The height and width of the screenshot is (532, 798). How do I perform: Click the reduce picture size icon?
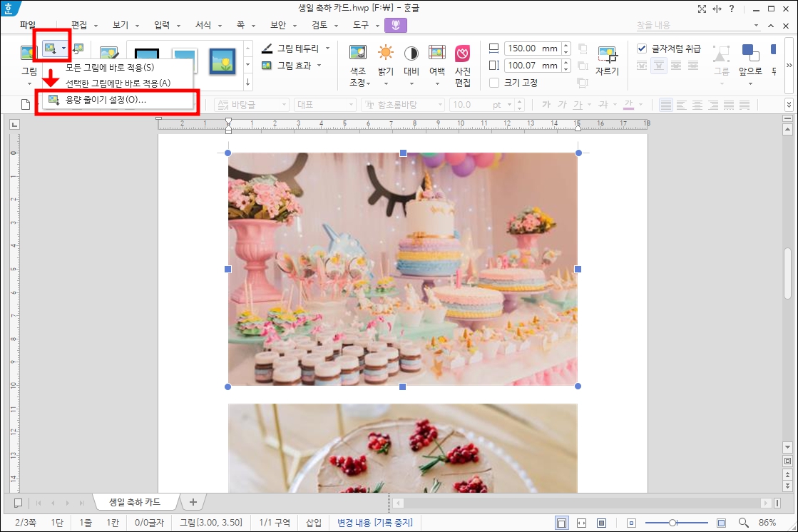[x=50, y=48]
